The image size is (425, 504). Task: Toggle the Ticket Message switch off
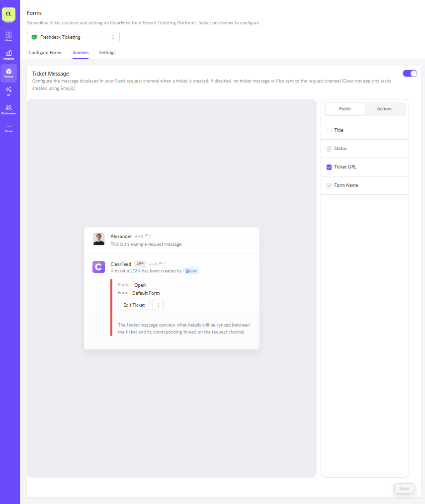tap(410, 74)
